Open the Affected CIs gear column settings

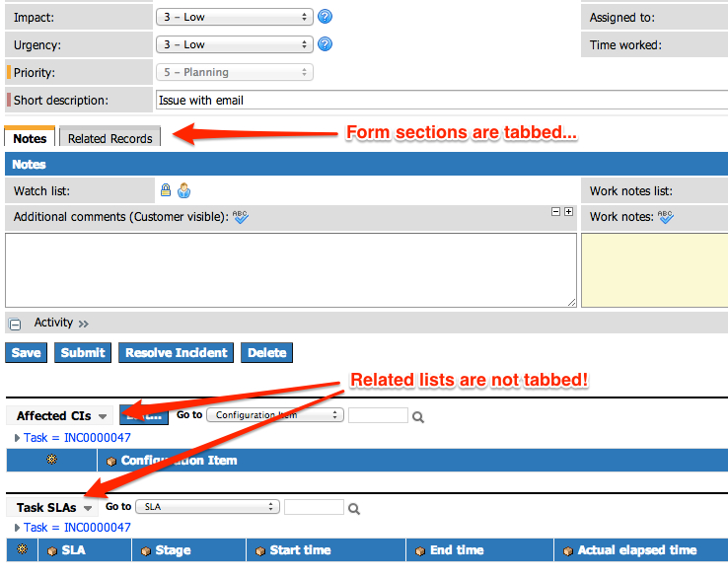(51, 460)
